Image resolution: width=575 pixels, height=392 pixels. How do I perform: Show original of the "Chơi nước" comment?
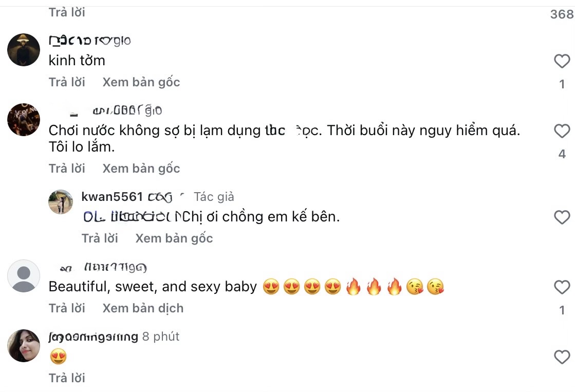140,168
